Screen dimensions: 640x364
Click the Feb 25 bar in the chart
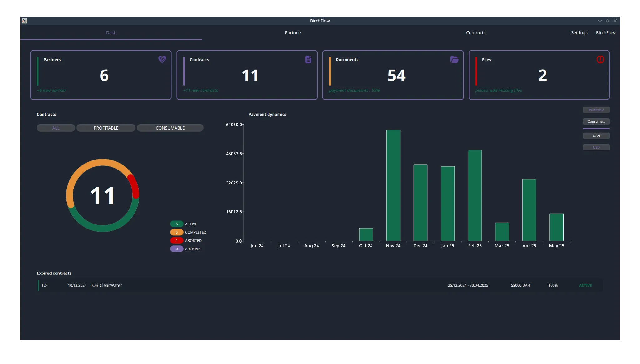pos(475,195)
